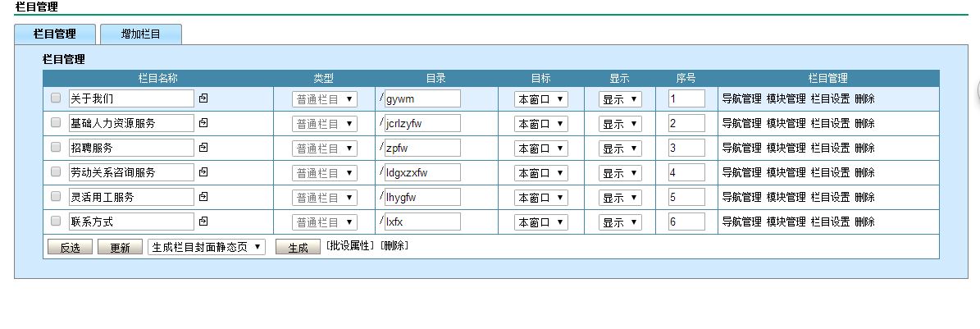This screenshot has height=329, width=980.
Task: Expand the 显示 dropdown in 招聘服务 row
Action: point(619,149)
